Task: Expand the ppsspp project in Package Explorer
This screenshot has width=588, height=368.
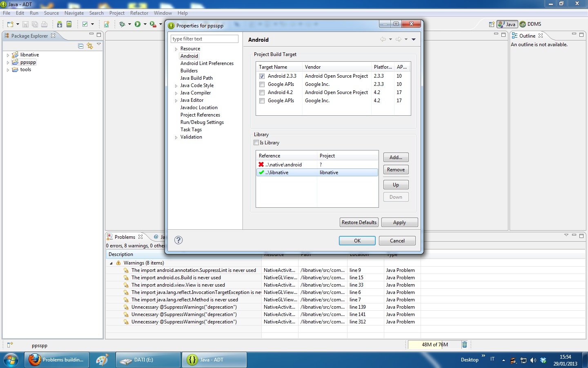Action: [8, 63]
